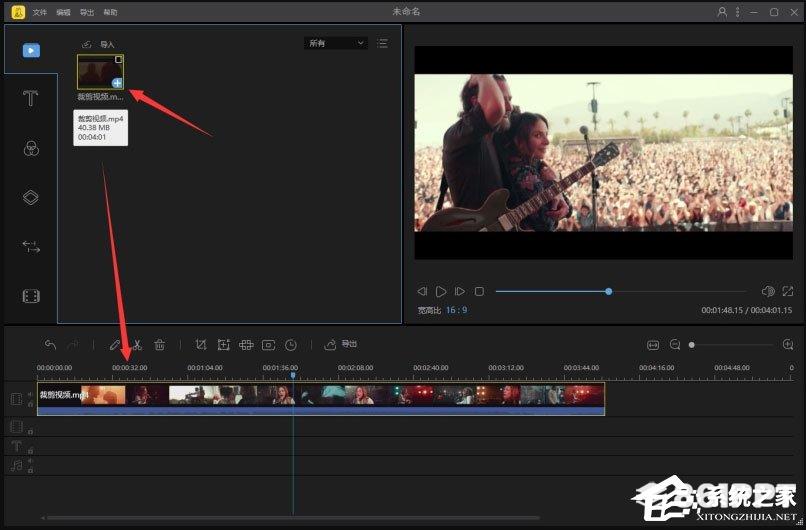Viewport: 806px width, 530px height.
Task: Open the mosaic tool icon
Action: [x=246, y=344]
